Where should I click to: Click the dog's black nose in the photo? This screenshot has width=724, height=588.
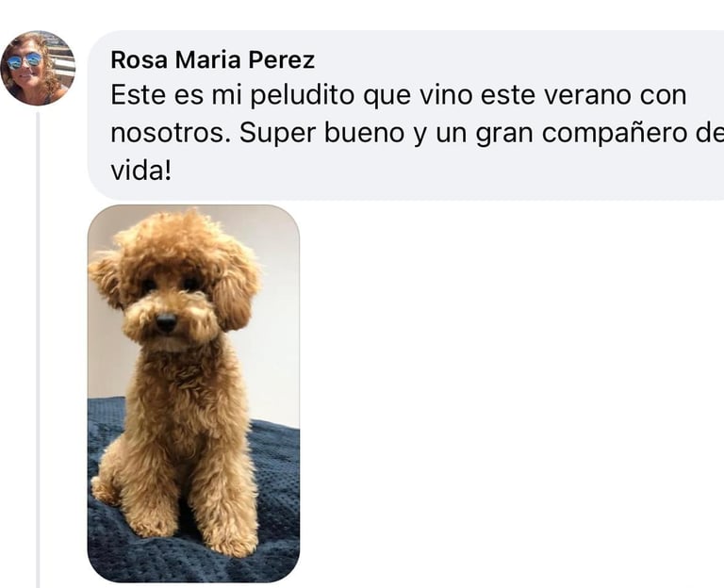point(166,321)
